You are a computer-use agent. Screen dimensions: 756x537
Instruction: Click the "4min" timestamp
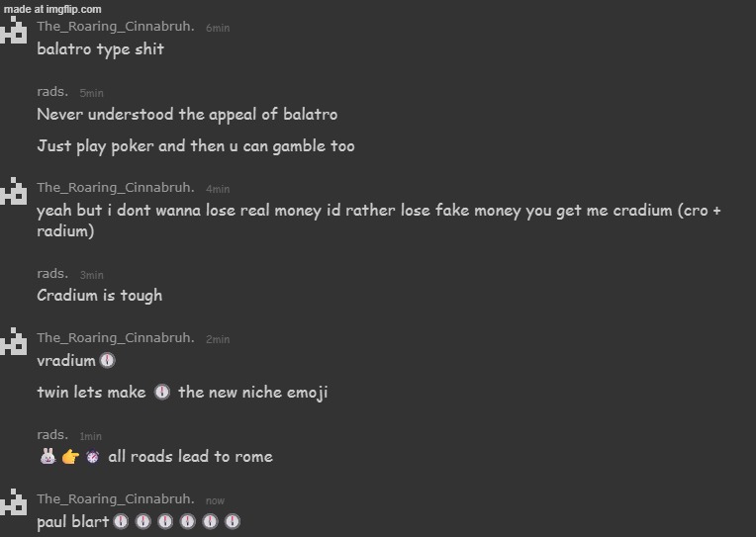(218, 189)
